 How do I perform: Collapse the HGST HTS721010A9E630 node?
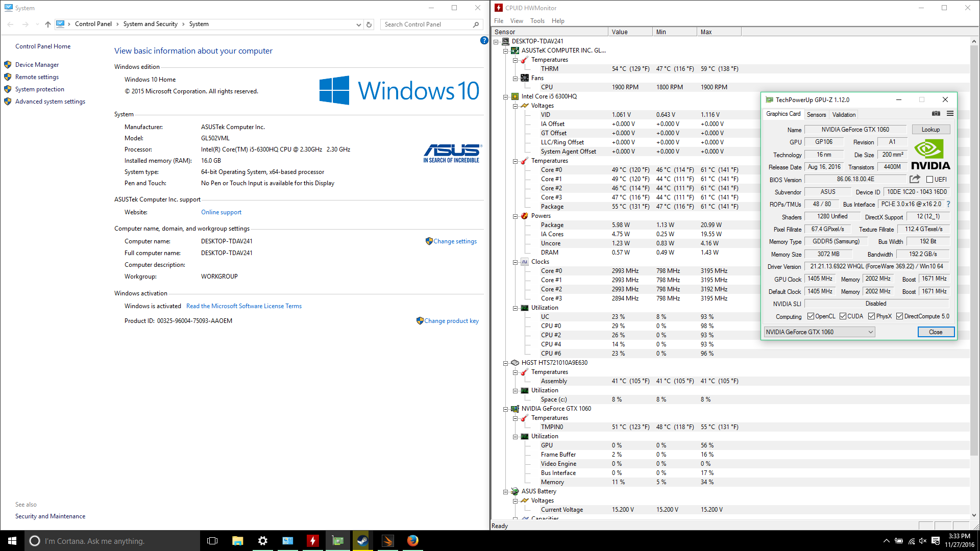pyautogui.click(x=505, y=363)
